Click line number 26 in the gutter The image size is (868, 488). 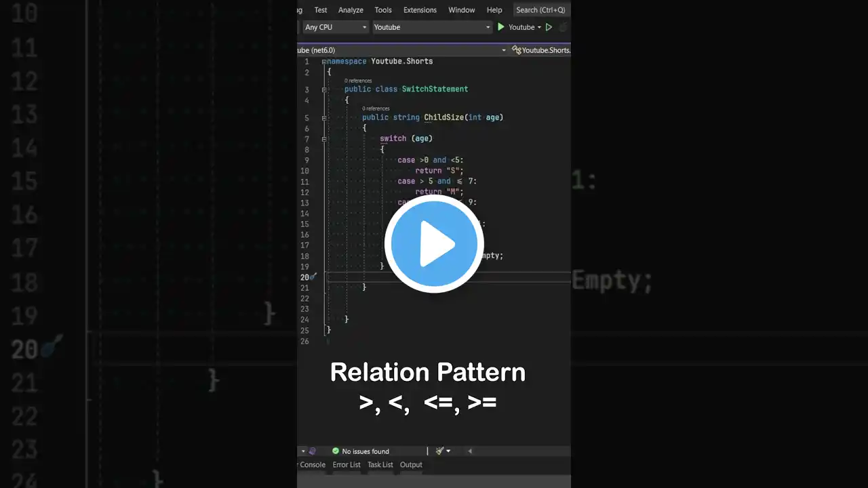pos(304,341)
